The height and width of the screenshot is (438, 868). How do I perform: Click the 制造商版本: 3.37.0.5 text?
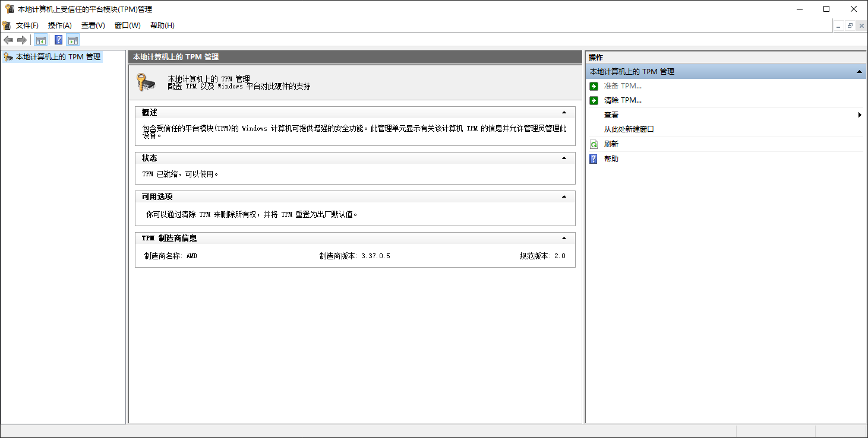point(355,256)
